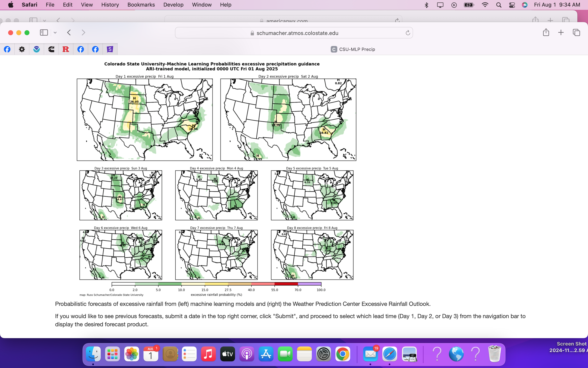Viewport: 588px width, 368px height.
Task: Open Safari menu in menu bar
Action: click(x=29, y=5)
